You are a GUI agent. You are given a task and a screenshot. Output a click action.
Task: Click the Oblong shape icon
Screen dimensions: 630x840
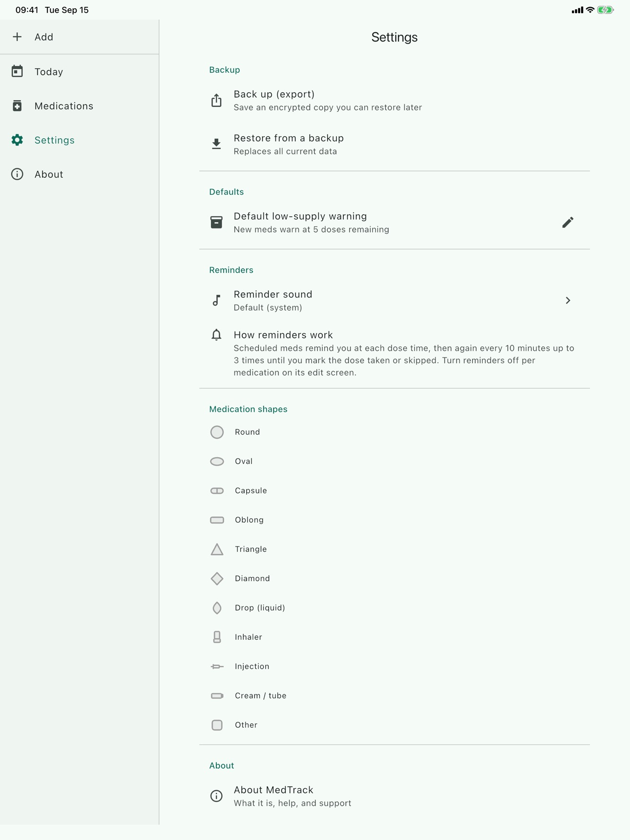point(217,520)
